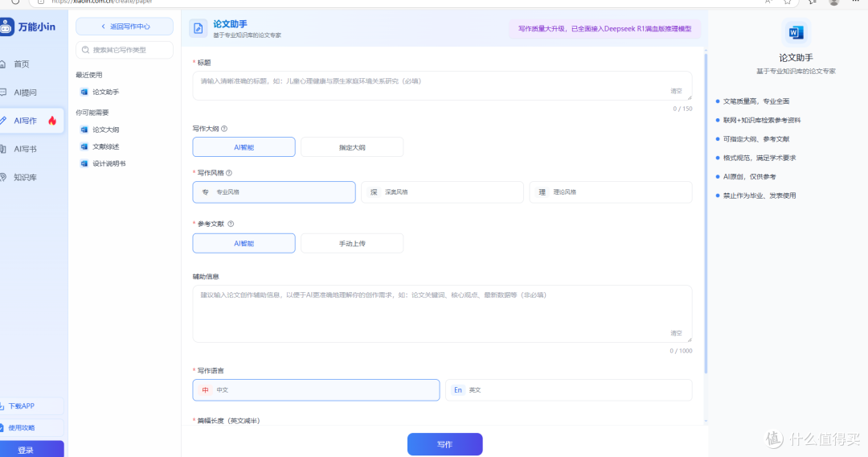This screenshot has height=457, width=868.
Task: Click the En language badge icon
Action: pyautogui.click(x=458, y=390)
